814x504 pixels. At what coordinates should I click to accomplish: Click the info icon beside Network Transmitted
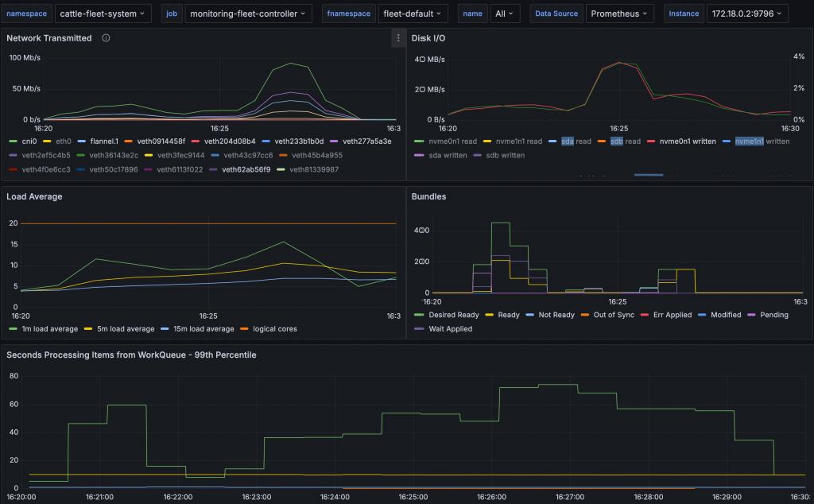pyautogui.click(x=107, y=38)
